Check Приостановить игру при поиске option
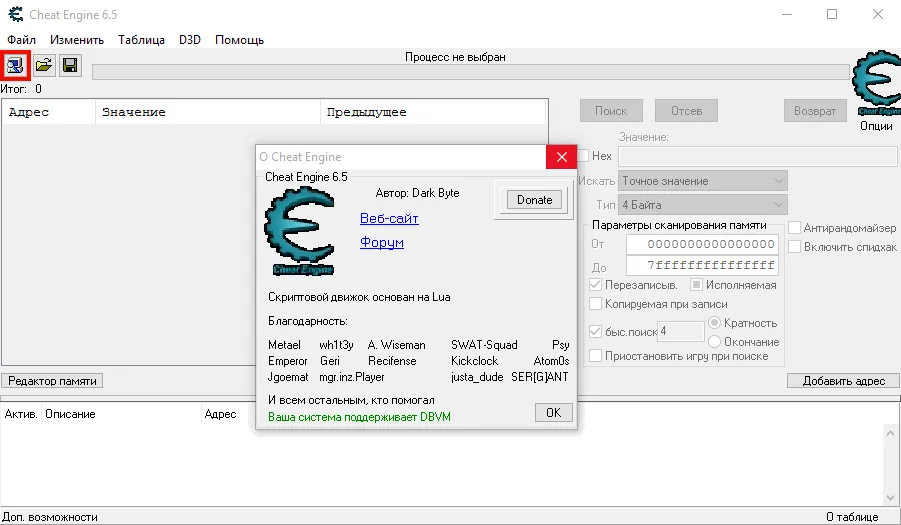 (596, 356)
